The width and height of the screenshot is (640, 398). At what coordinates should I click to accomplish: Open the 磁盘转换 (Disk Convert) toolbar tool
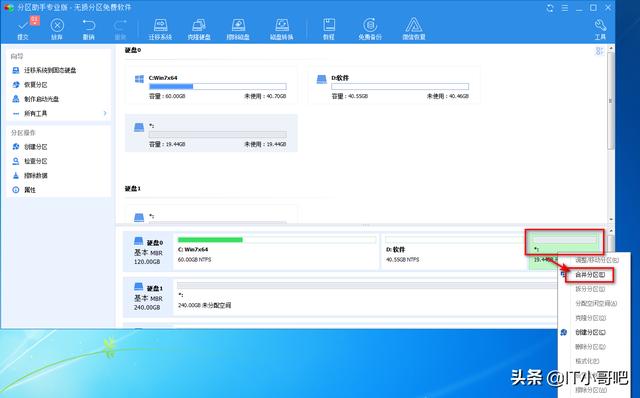pos(282,29)
